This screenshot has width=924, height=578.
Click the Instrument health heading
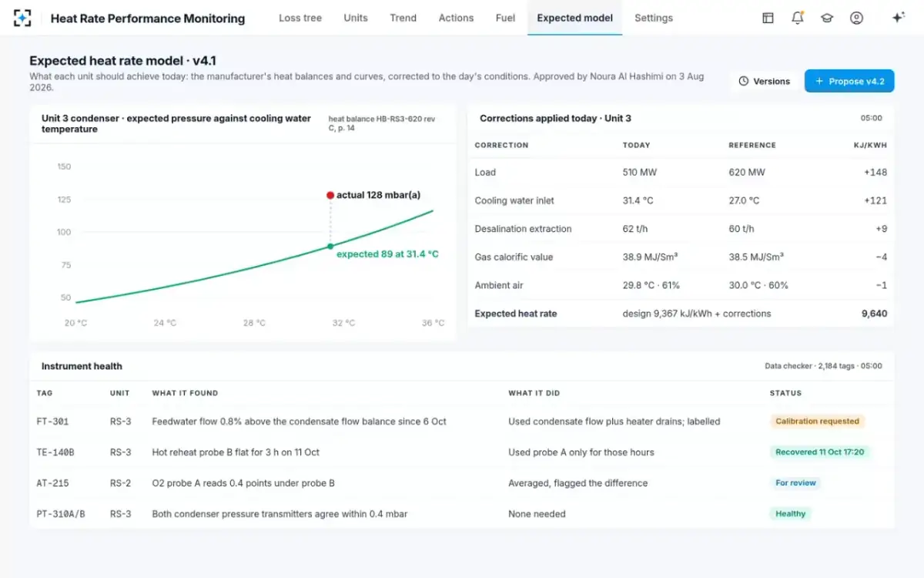[x=82, y=366]
